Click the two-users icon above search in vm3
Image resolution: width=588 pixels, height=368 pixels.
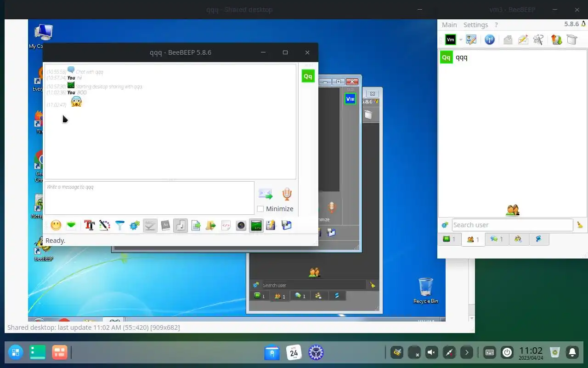click(513, 210)
